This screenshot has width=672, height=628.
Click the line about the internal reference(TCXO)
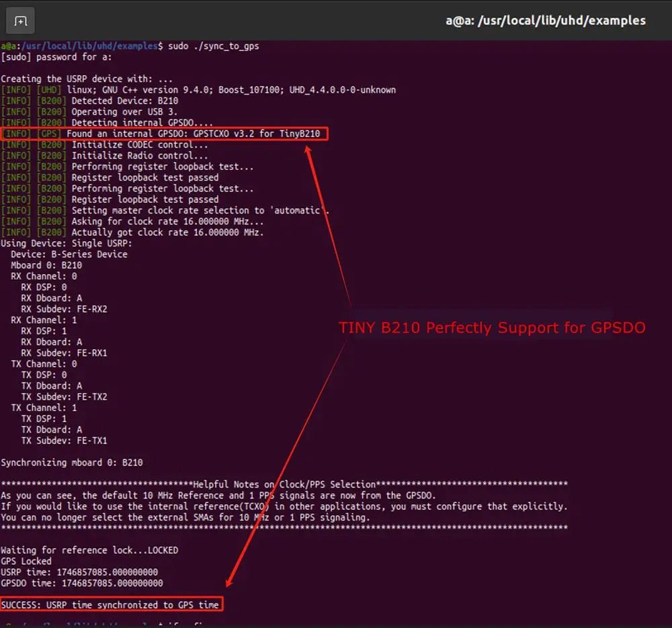(x=284, y=507)
